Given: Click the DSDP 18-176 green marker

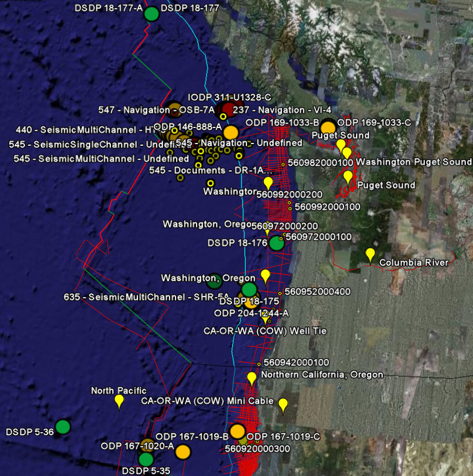Looking at the screenshot, I should (276, 243).
